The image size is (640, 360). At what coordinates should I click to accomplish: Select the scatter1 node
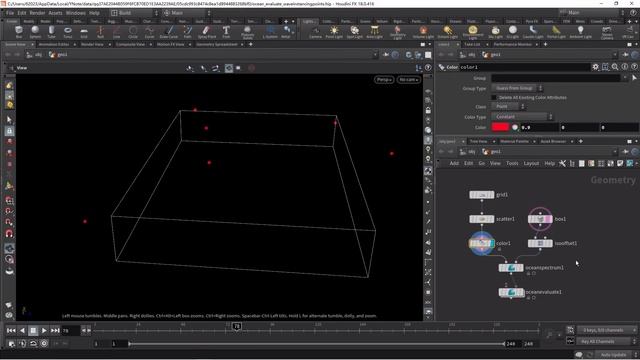482,219
